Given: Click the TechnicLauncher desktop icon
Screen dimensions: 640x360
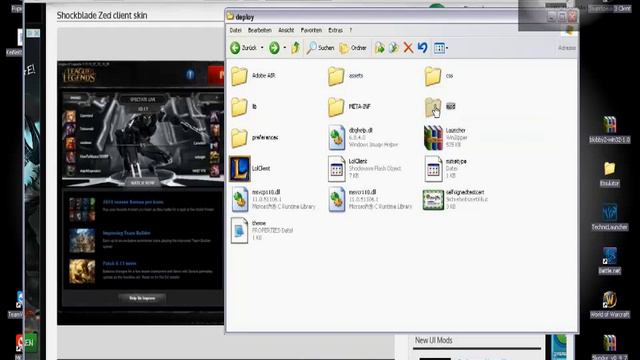Looking at the screenshot, I should coord(609,218).
